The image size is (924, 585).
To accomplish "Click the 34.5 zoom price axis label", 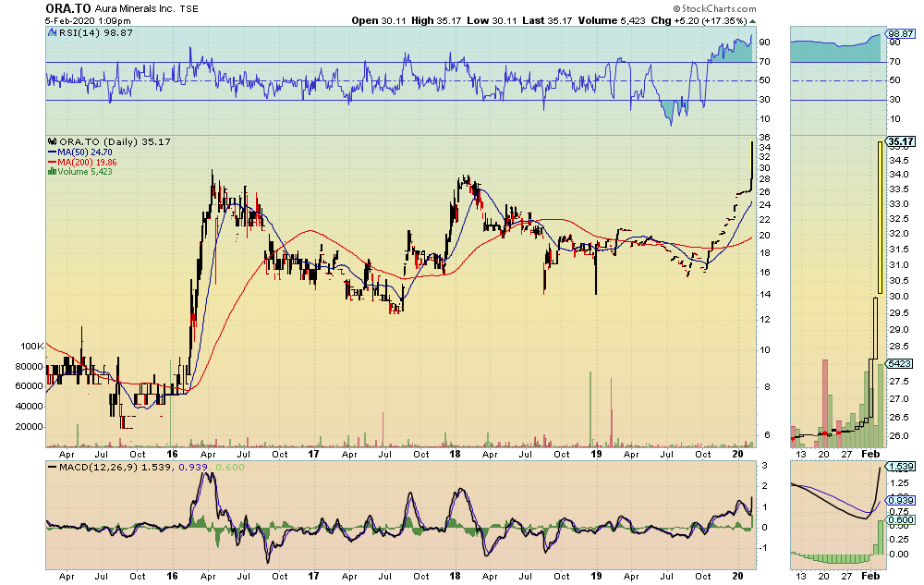I will [898, 160].
